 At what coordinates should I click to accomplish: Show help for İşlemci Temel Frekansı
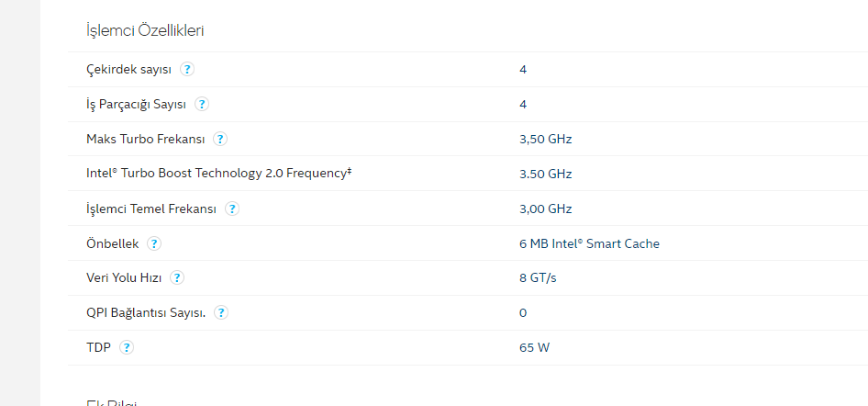(232, 209)
